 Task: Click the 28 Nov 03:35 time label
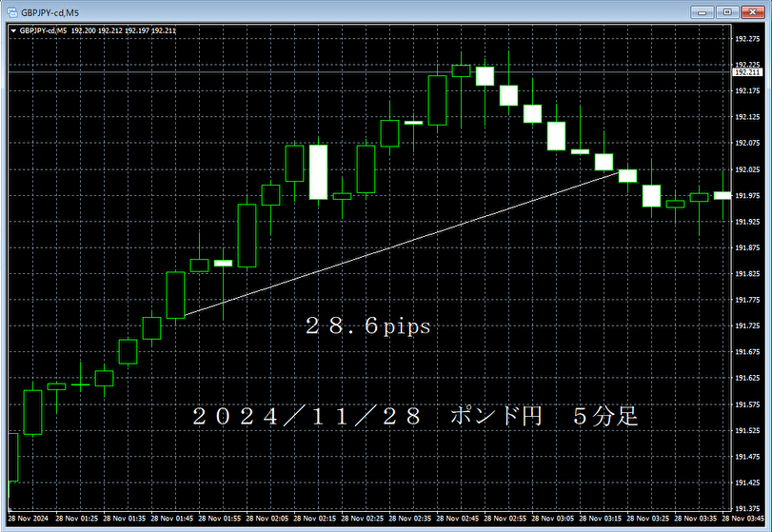tap(695, 519)
